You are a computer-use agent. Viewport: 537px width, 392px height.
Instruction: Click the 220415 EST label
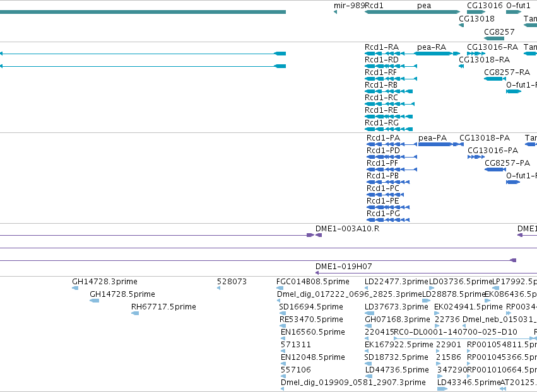tap(379, 332)
